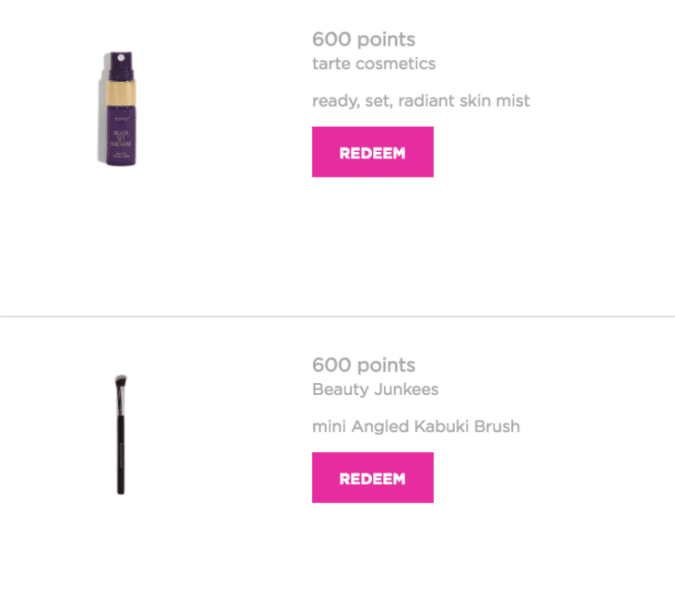Viewport: 675px width, 616px height.
Task: Redeem the mini Angled Kabuki Brush
Action: coord(372,477)
